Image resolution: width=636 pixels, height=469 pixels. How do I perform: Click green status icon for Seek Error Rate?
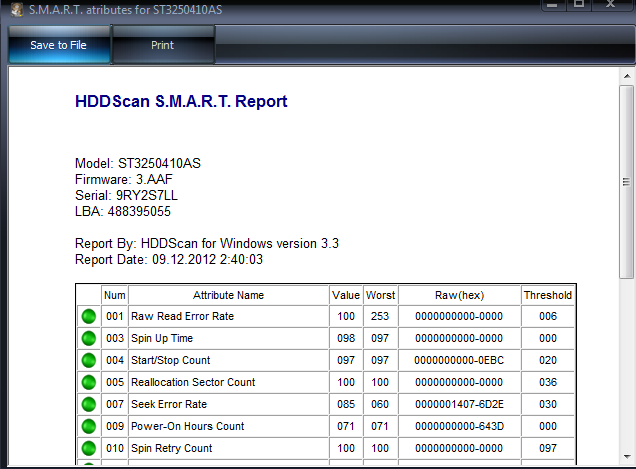[x=89, y=404]
